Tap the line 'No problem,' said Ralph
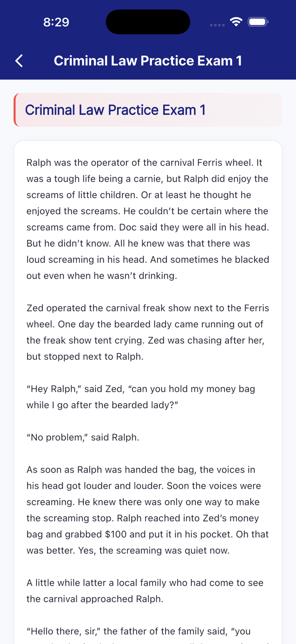 point(83,437)
